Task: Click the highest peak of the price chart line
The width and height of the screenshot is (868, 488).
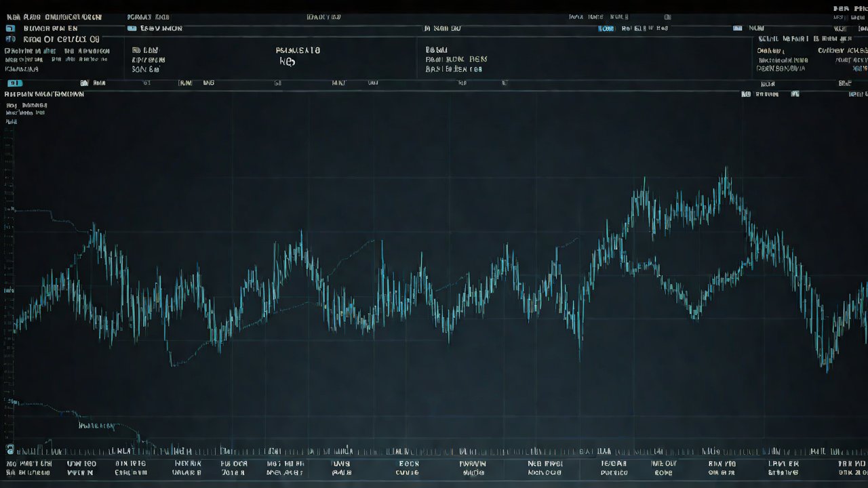Action: [726, 168]
